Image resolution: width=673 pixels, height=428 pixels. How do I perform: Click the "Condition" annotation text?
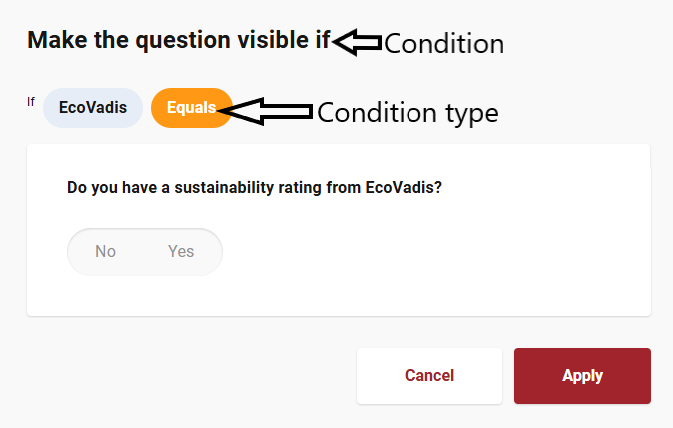(x=444, y=44)
